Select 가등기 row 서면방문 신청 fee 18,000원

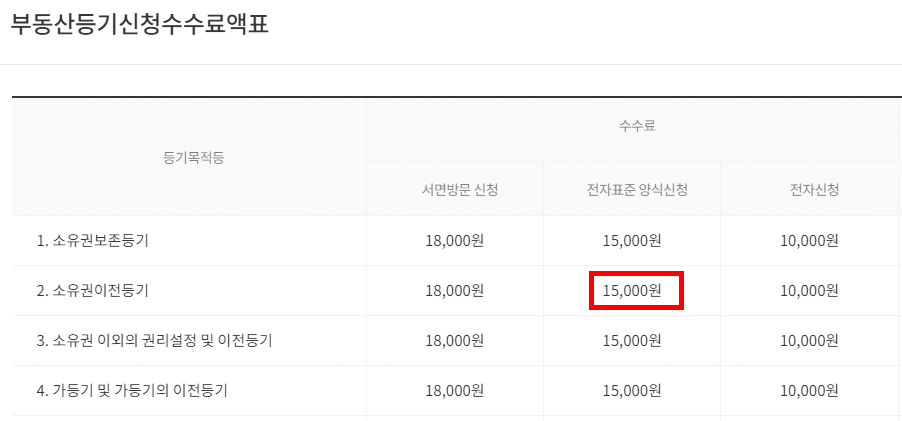(x=454, y=391)
